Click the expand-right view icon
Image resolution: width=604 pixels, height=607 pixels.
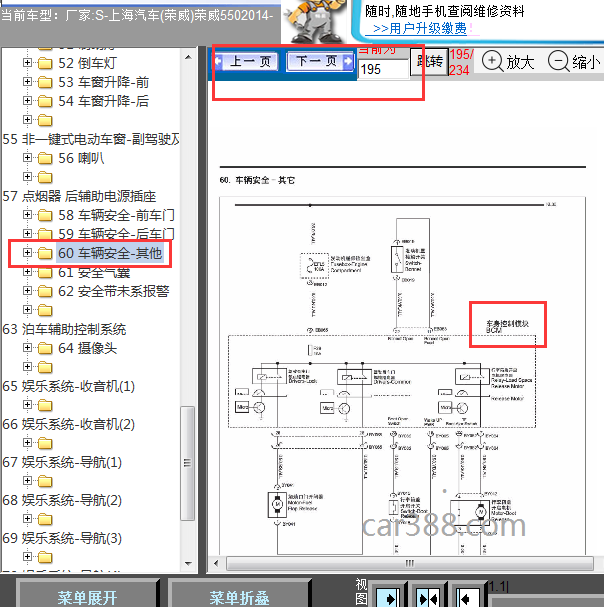(x=388, y=598)
